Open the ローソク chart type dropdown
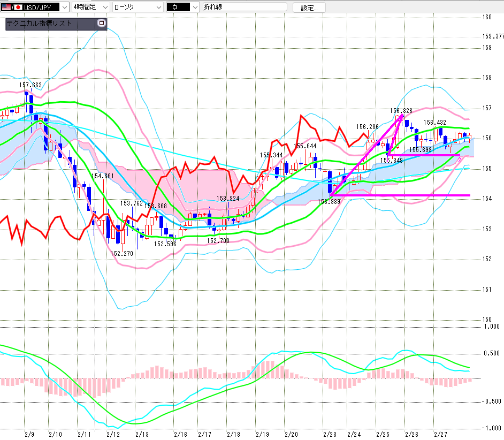The height and width of the screenshot is (440, 504). coord(158,7)
